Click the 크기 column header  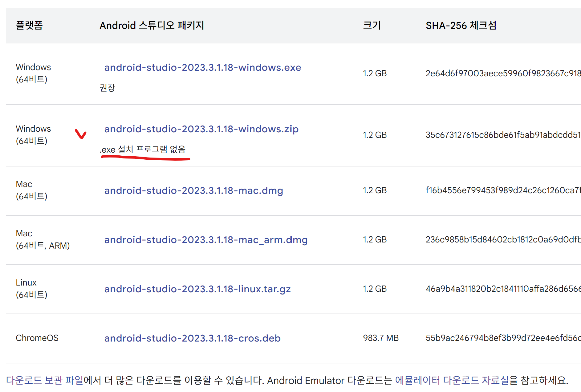372,25
